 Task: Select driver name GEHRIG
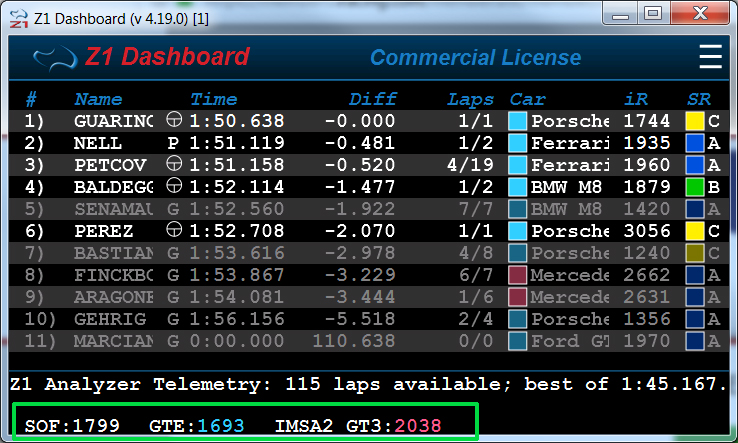110,319
